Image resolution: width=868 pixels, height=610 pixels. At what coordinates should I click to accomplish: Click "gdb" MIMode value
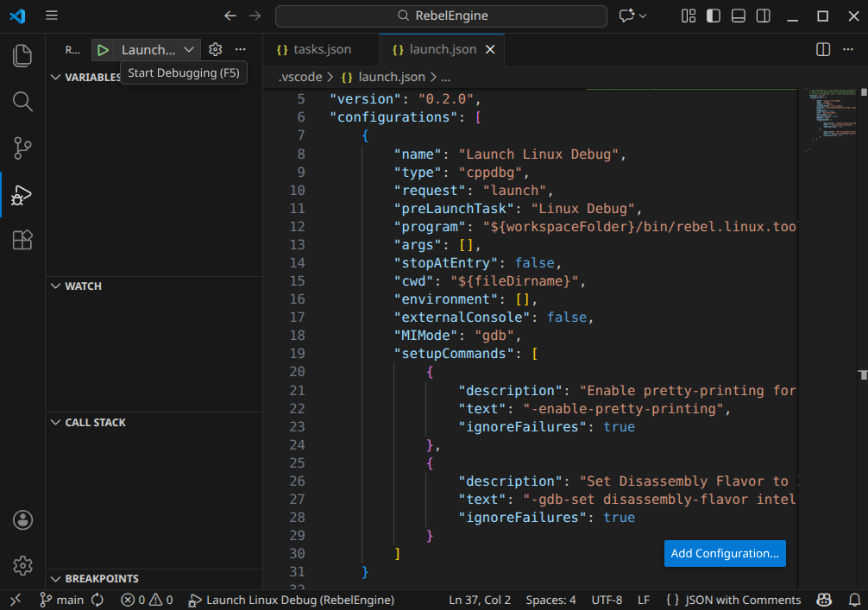click(x=494, y=336)
